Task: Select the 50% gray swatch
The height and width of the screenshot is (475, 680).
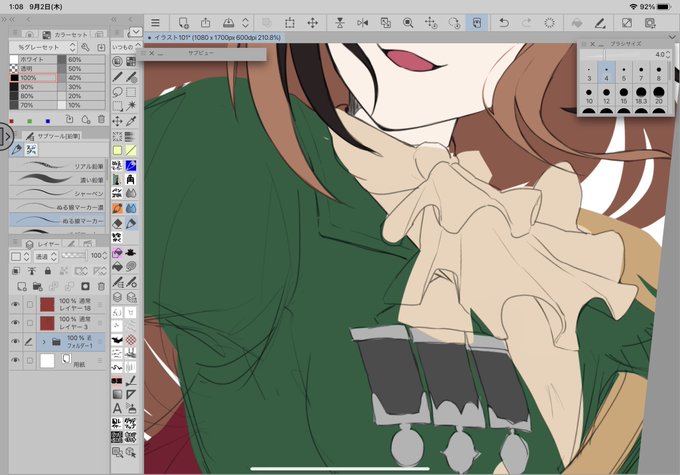Action: coord(81,69)
